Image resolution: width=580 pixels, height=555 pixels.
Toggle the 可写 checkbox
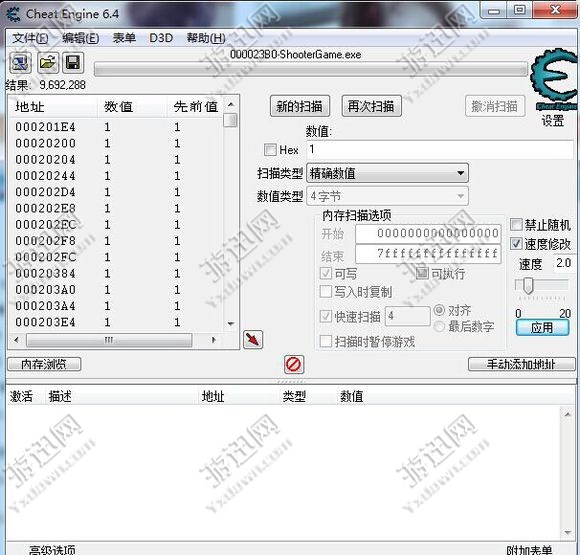point(326,273)
